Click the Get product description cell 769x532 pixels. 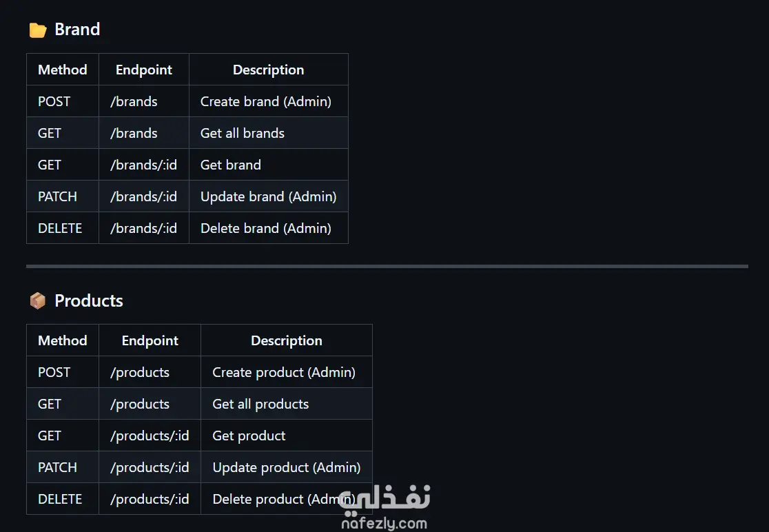(x=249, y=436)
